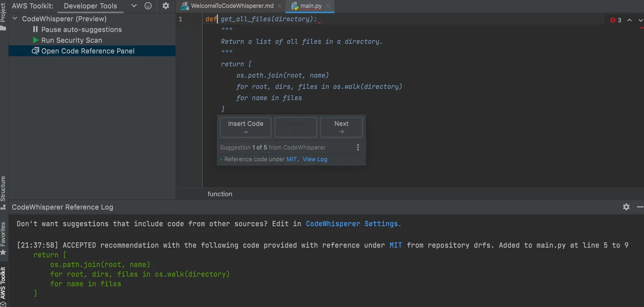Jump to previous highlighted error arrow
This screenshot has height=307, width=644.
[630, 20]
